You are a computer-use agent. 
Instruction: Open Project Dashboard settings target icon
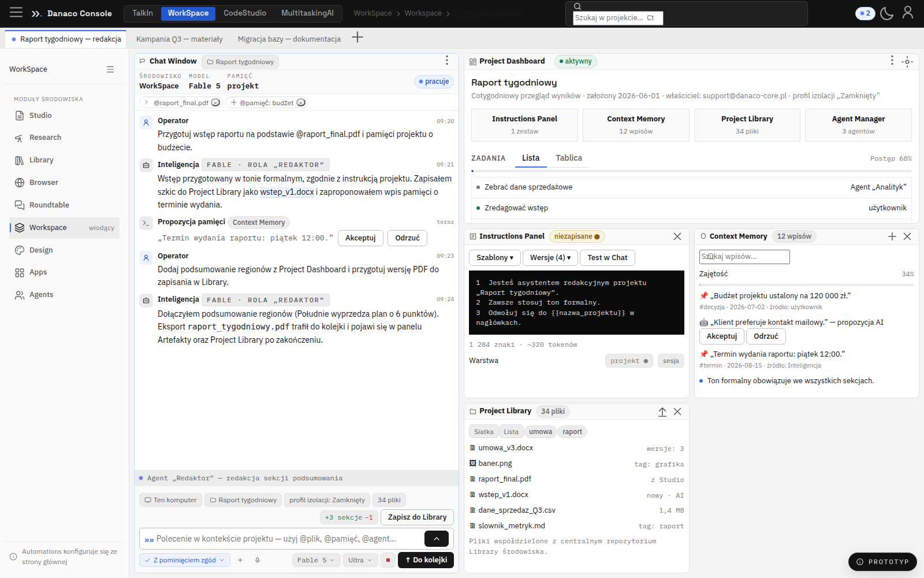(907, 61)
